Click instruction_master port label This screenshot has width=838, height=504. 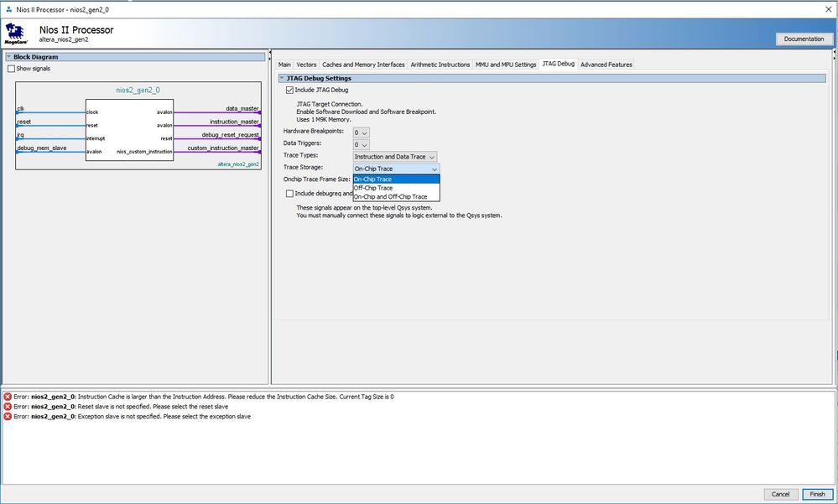point(234,122)
